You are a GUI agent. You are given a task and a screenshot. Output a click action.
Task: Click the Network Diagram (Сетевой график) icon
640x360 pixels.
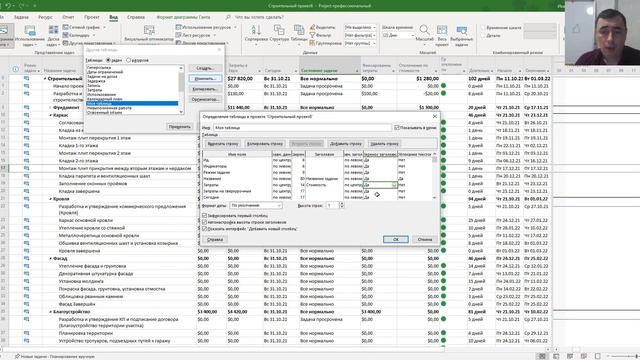[x=66, y=27]
